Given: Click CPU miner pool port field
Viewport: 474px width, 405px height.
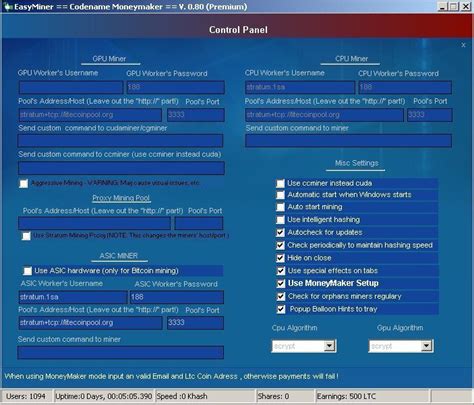Looking at the screenshot, I should 430,115.
